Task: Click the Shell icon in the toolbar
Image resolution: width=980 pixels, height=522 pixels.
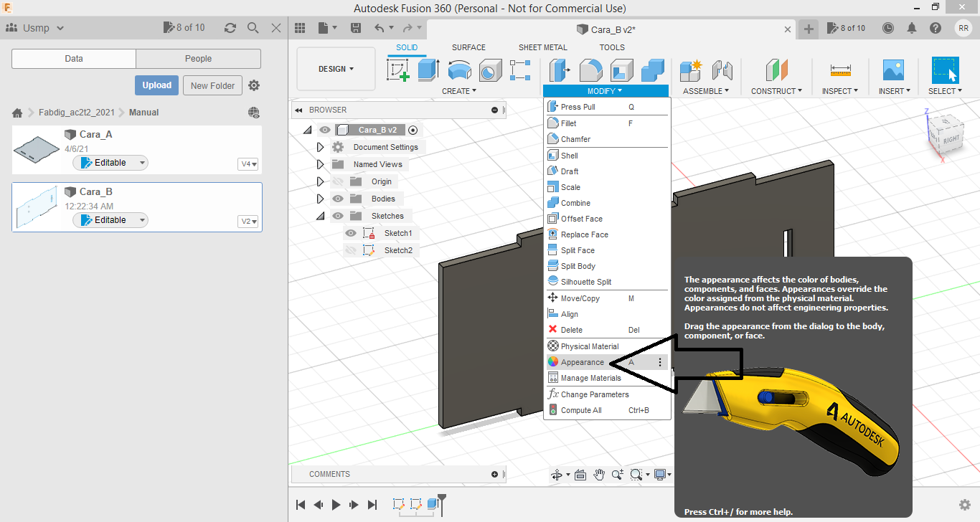Action: [621, 70]
